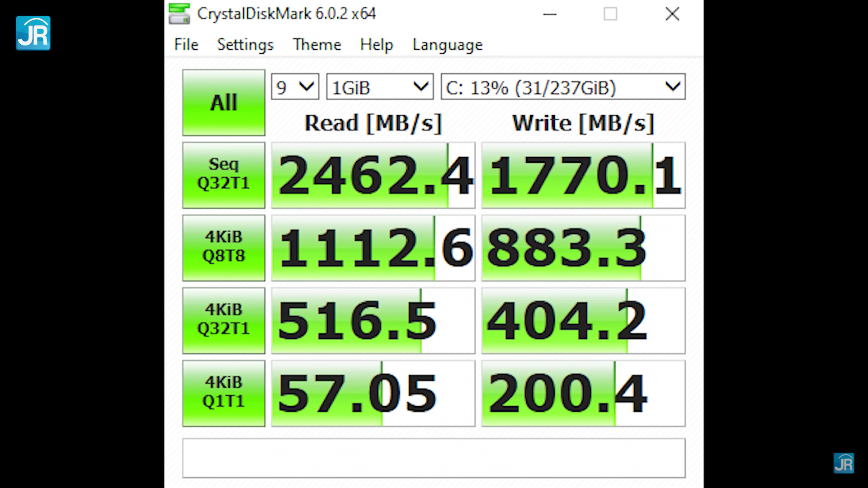
Task: Open the Help menu
Action: click(376, 44)
